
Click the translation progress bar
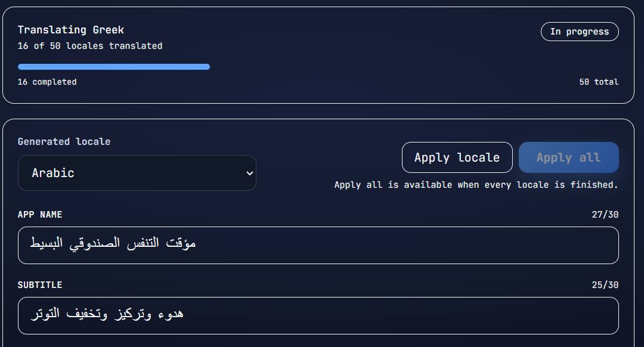pos(318,66)
